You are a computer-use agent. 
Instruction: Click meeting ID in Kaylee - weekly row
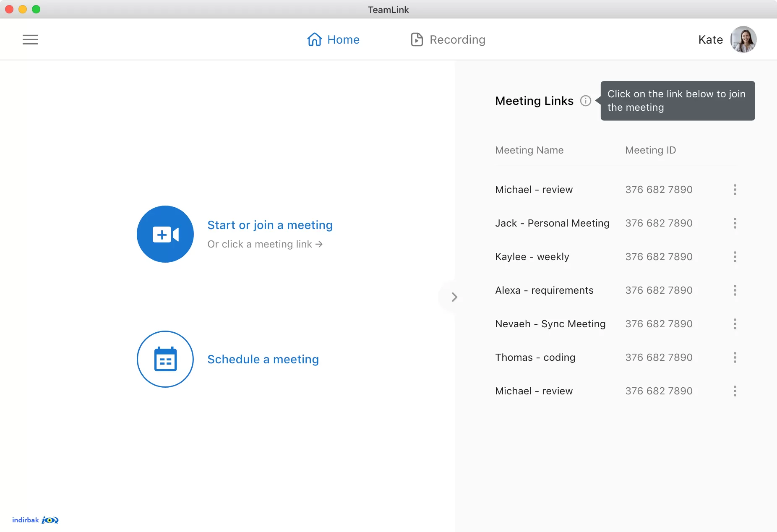point(659,257)
